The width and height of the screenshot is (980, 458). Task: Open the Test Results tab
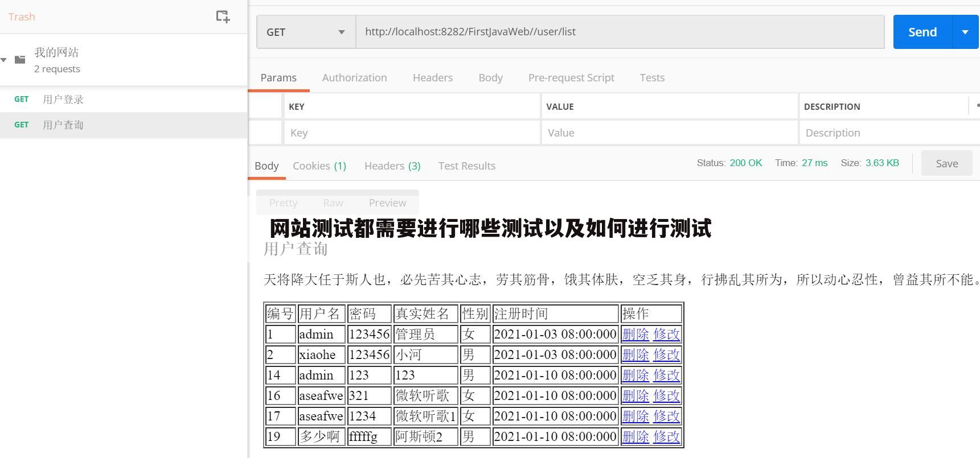467,166
